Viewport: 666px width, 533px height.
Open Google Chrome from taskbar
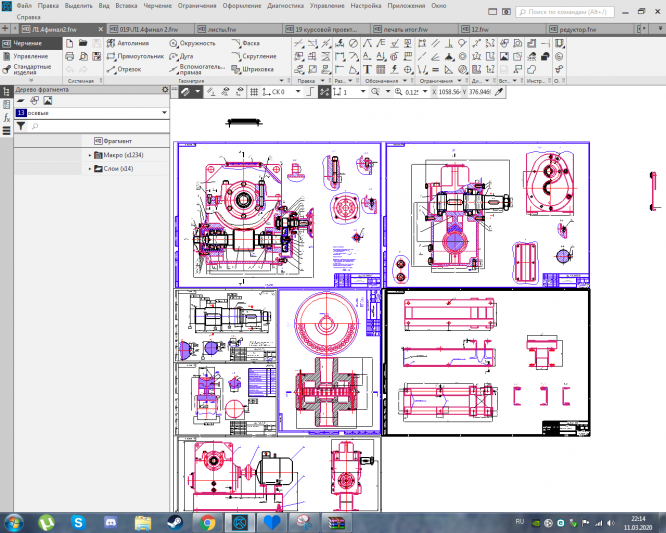pyautogui.click(x=207, y=523)
